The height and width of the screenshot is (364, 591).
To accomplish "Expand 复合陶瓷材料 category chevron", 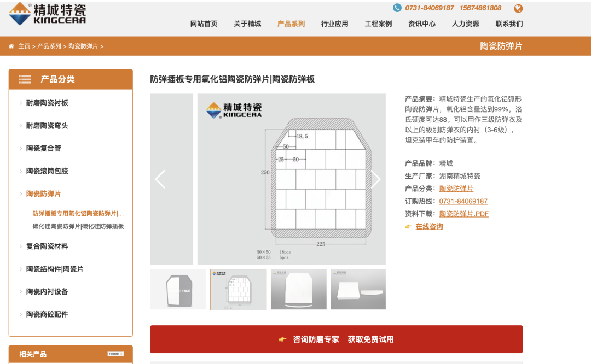I will click(x=20, y=246).
